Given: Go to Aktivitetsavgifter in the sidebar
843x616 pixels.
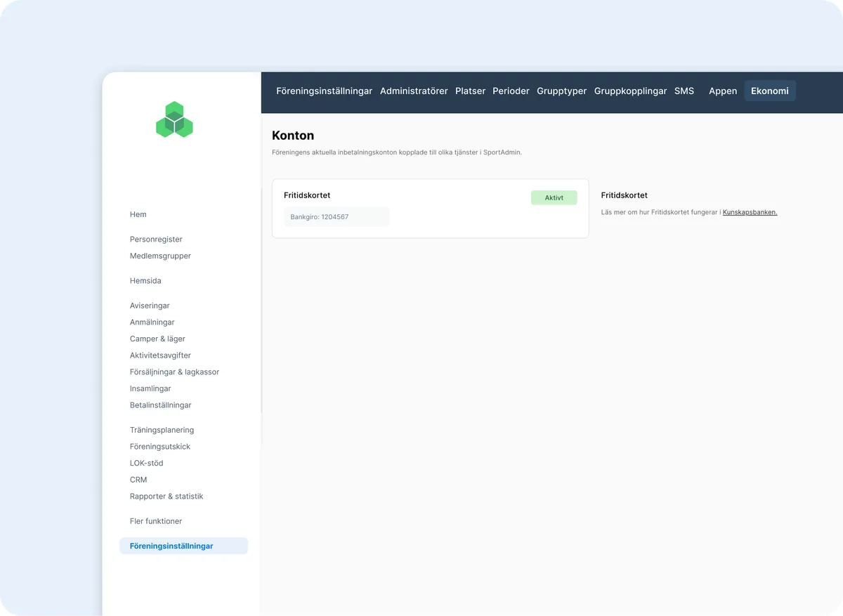Looking at the screenshot, I should (160, 355).
